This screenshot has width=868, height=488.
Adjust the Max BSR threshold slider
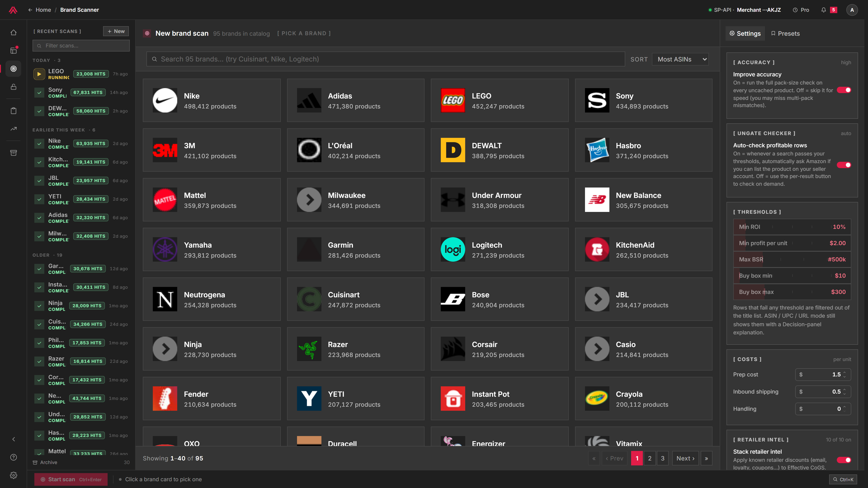coord(792,259)
